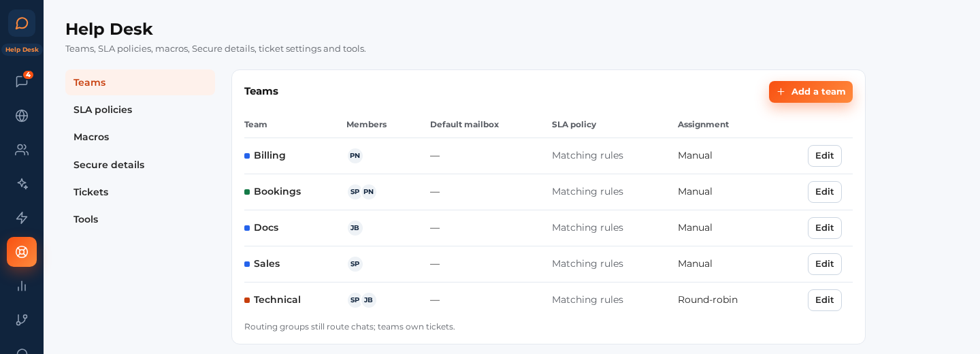Viewport: 980px width, 354px height.
Task: Open the inbox icon with 4 badge
Action: click(x=22, y=82)
